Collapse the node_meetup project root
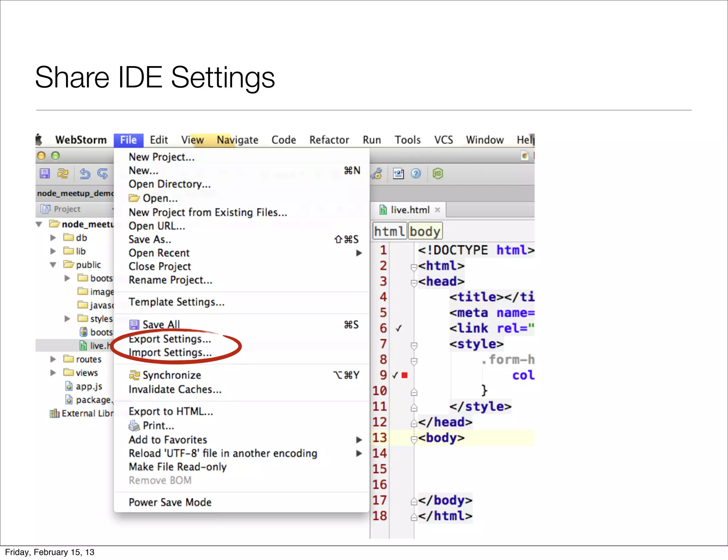This screenshot has width=728, height=560. [x=39, y=224]
